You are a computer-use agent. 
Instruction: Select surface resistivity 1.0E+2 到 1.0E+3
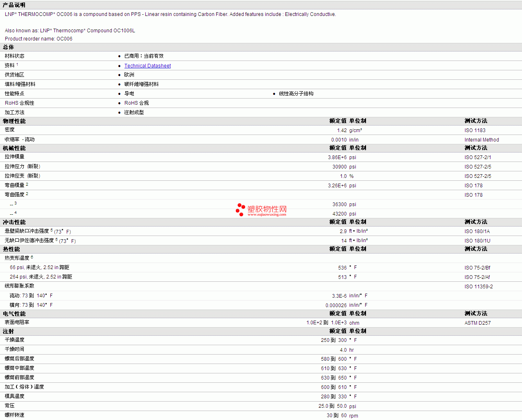pos(327,323)
